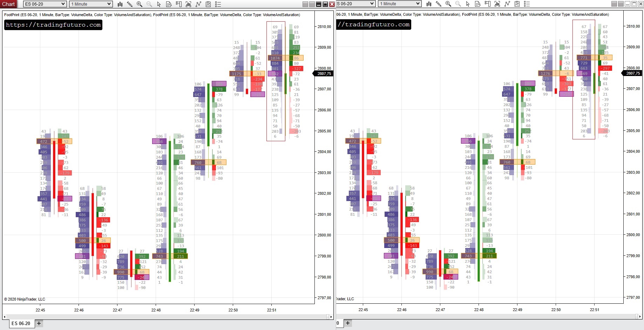The width and height of the screenshot is (644, 330).
Task: Click Zoom In magnifier in left chart toolbar
Action: pos(140,4)
